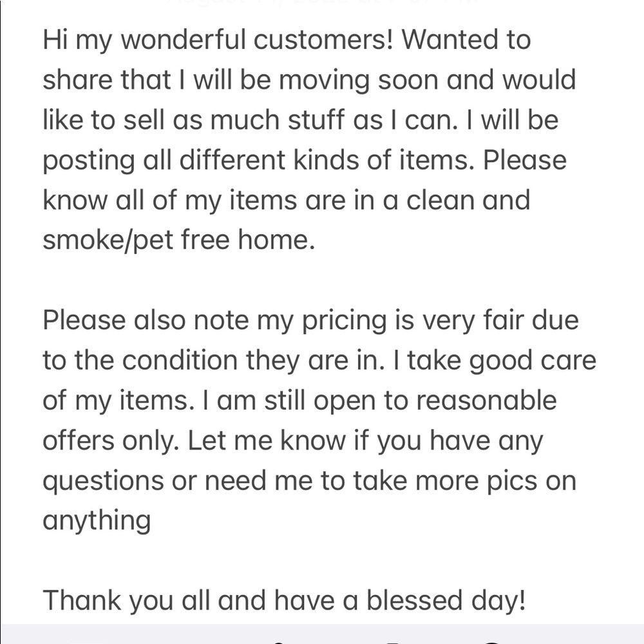The width and height of the screenshot is (644, 644).
Task: Tap the word "stuff" in the note
Action: (316, 120)
